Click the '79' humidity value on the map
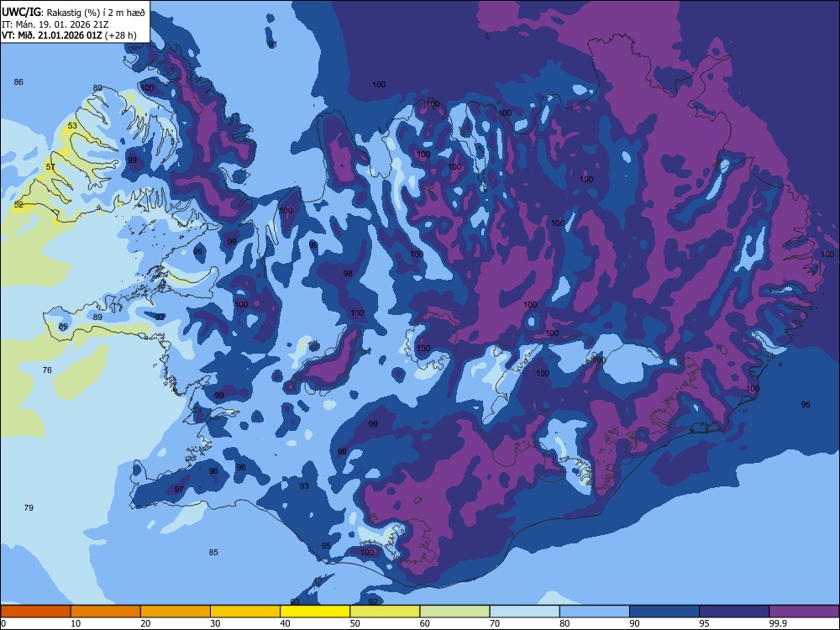840x630 pixels. pos(29,508)
